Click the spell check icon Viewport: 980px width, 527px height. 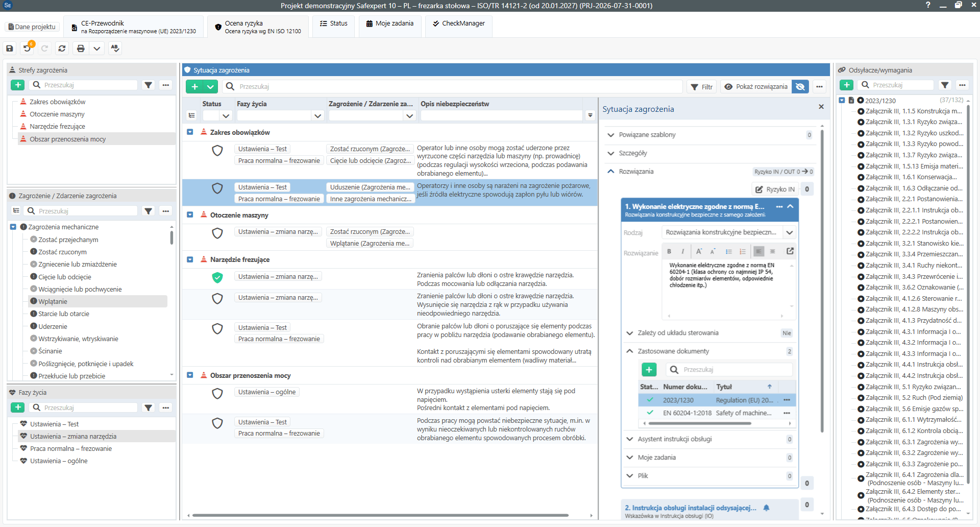point(115,49)
